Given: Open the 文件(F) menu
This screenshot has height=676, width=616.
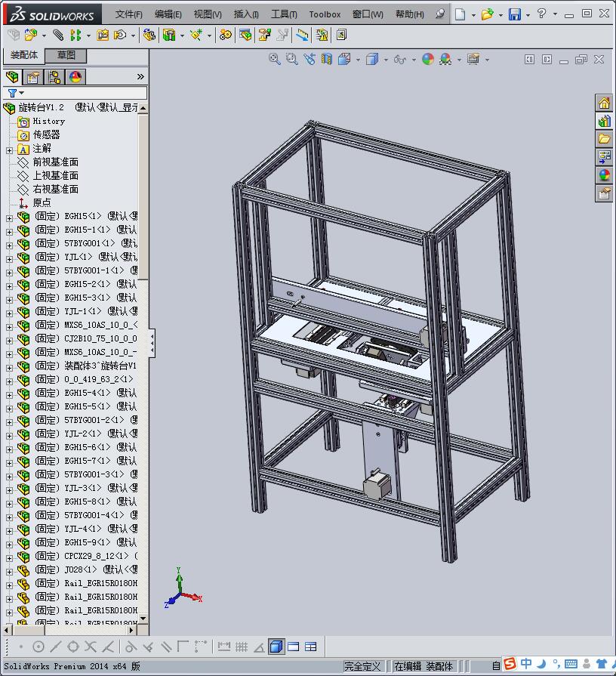Looking at the screenshot, I should [128, 14].
